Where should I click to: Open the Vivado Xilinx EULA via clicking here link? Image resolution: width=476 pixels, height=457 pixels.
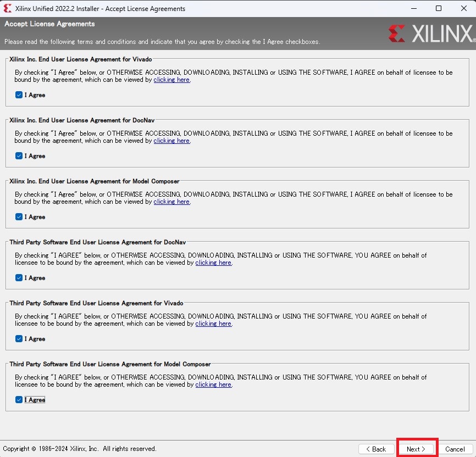pyautogui.click(x=171, y=80)
